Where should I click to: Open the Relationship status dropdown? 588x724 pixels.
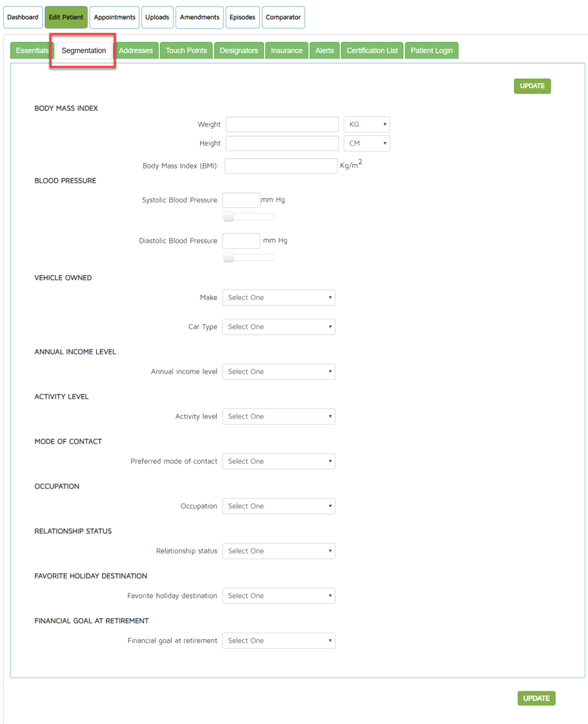278,551
